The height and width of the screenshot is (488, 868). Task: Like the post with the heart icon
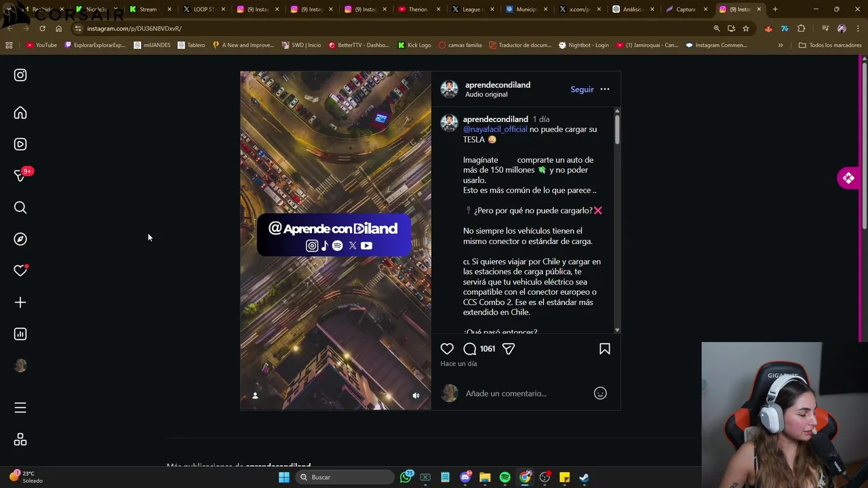pos(447,348)
